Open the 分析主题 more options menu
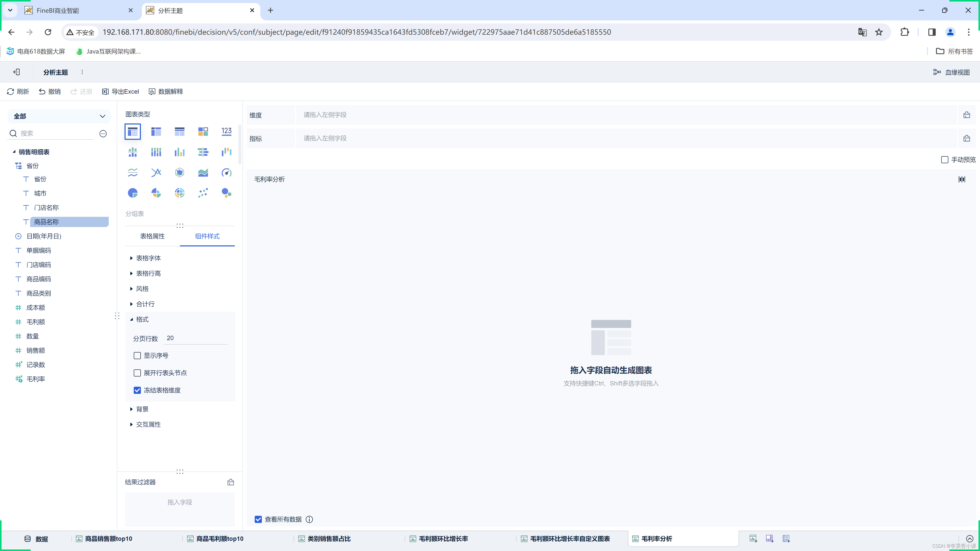The image size is (980, 551). [82, 72]
